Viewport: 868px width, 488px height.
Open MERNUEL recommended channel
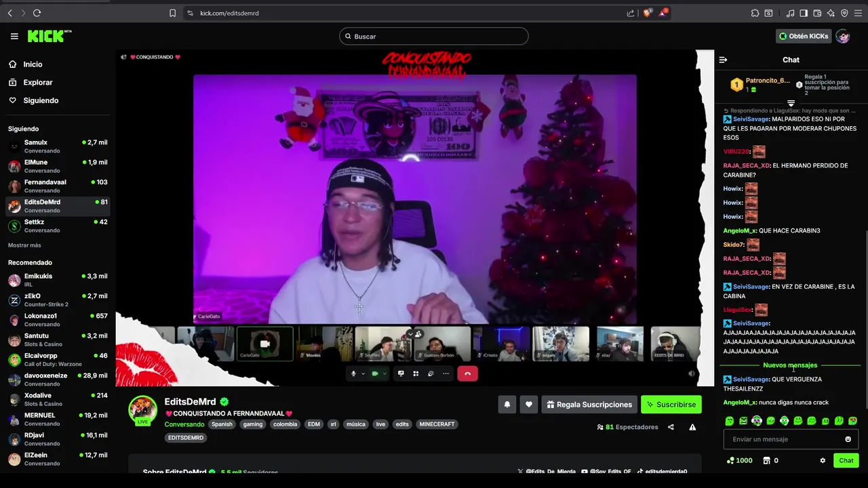click(58, 419)
